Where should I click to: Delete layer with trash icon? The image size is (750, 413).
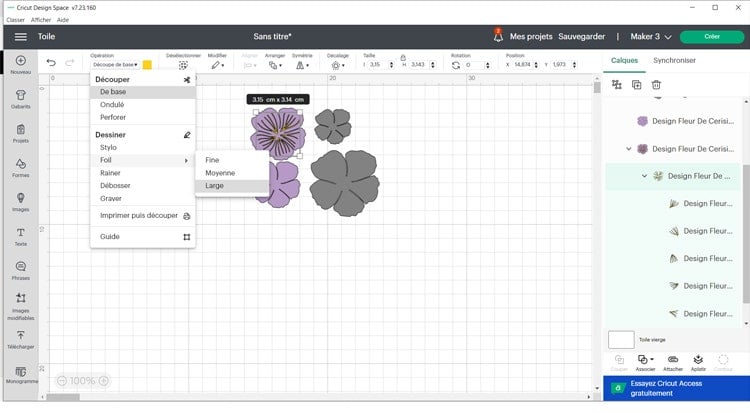[x=656, y=85]
